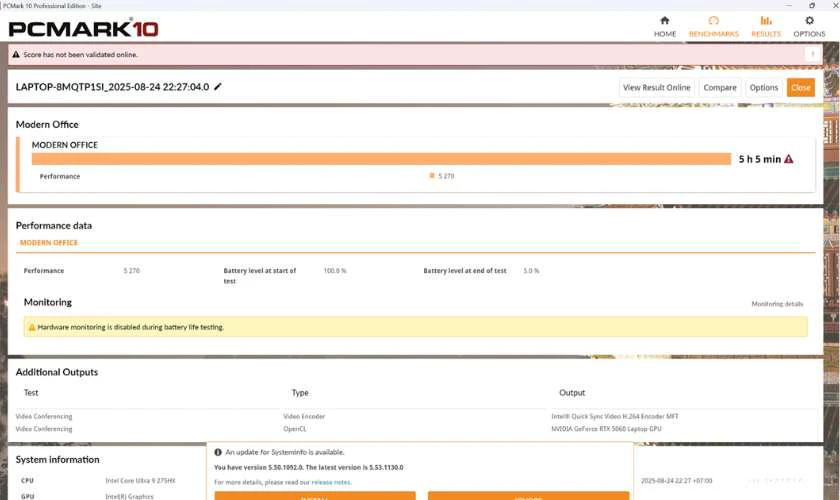Click 'Intel Quick Sync Video H.264 Encoder MFT' output
Screen dimensions: 840x500
click(614, 416)
